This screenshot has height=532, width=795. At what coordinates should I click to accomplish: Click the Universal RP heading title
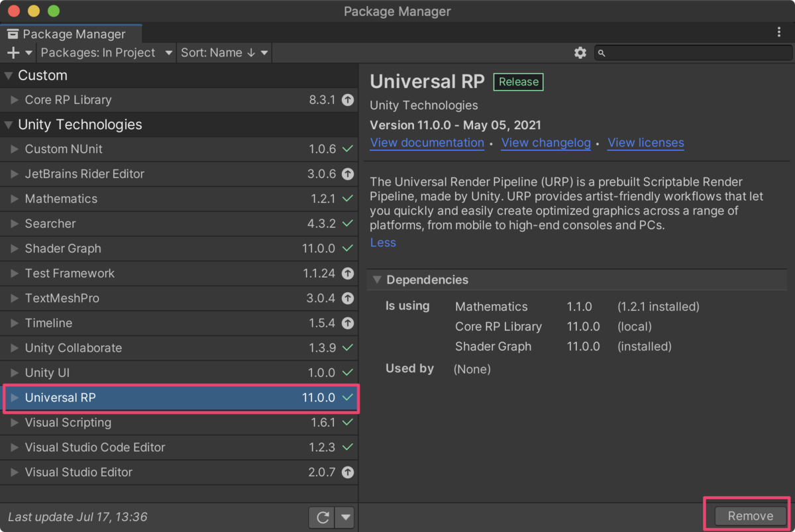tap(427, 81)
